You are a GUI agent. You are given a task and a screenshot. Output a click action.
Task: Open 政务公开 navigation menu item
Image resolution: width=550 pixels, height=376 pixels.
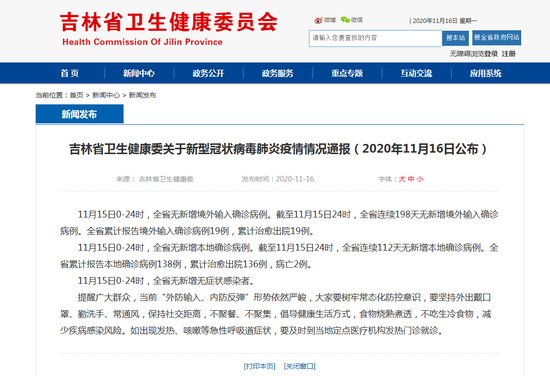click(x=208, y=73)
